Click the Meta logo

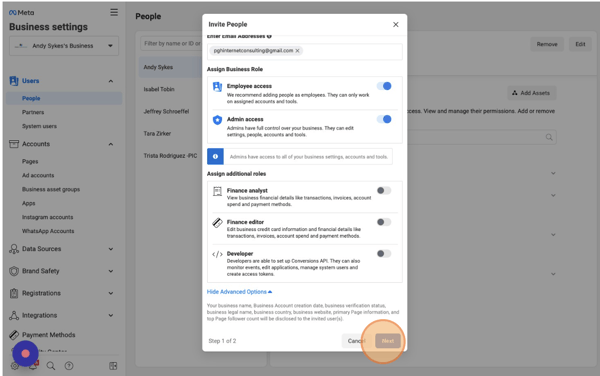pos(21,13)
